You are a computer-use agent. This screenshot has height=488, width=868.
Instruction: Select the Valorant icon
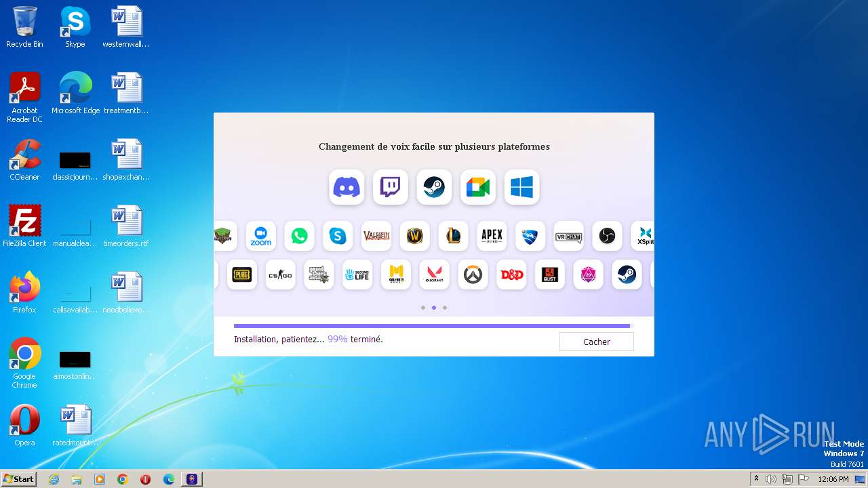[434, 274]
